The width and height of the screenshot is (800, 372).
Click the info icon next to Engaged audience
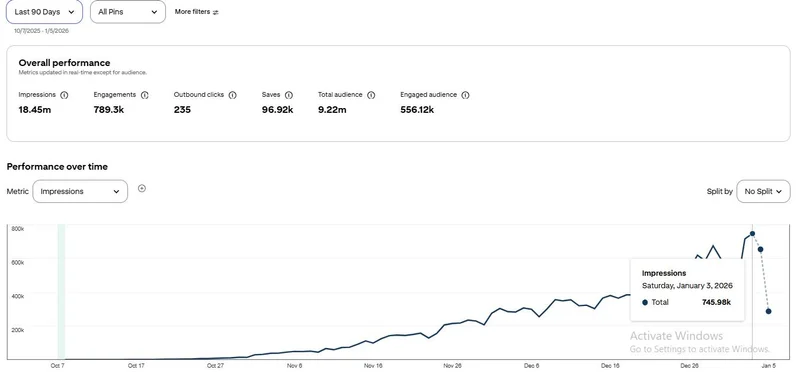tap(465, 95)
